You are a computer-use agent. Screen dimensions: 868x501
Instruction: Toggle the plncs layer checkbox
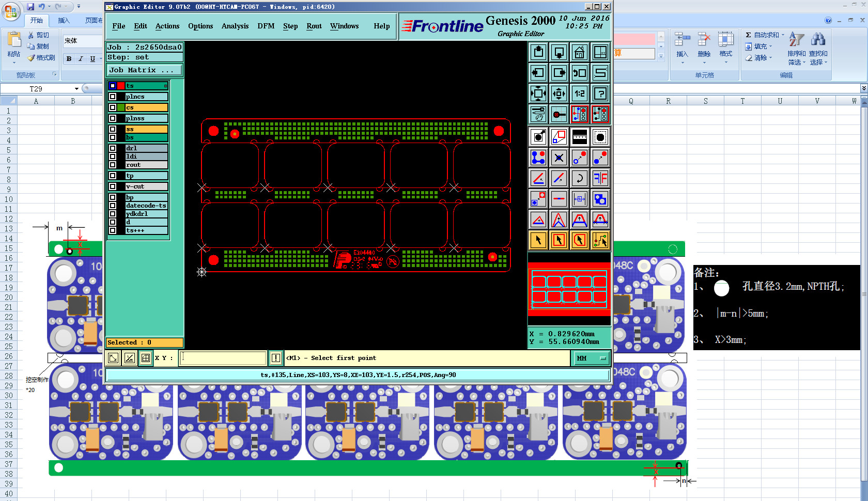(x=113, y=97)
